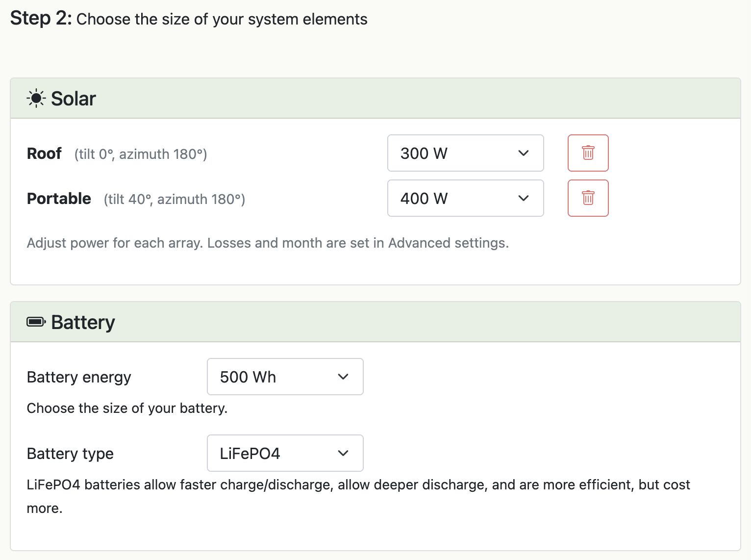Open the Roof 300 W power dropdown

coord(465,153)
